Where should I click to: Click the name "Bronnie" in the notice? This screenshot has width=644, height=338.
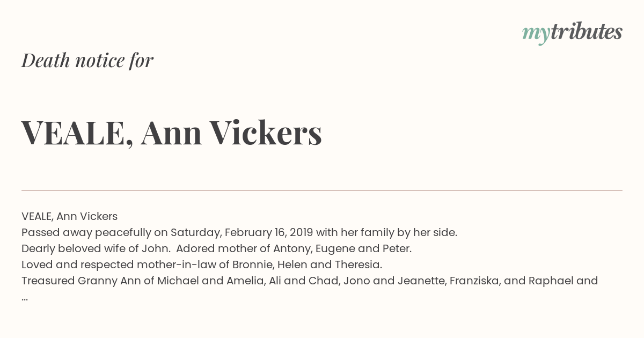[x=252, y=264]
